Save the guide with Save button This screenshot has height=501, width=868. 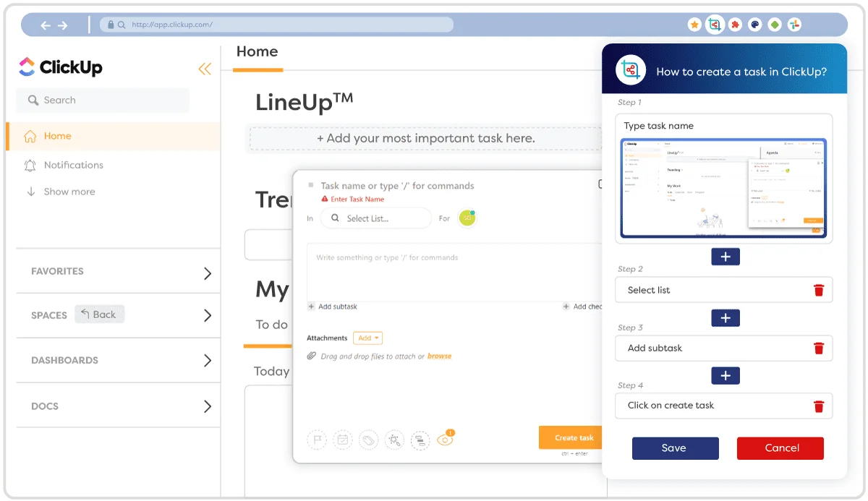point(676,448)
